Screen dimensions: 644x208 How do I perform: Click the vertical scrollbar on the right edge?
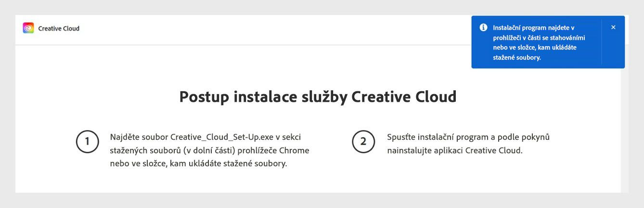(x=625, y=130)
